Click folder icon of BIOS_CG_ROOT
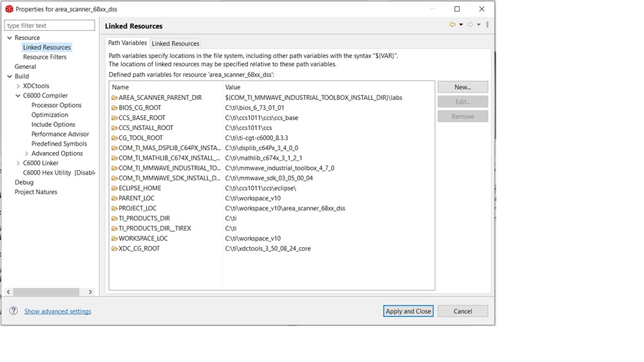Image resolution: width=644 pixels, height=362 pixels. [x=115, y=108]
